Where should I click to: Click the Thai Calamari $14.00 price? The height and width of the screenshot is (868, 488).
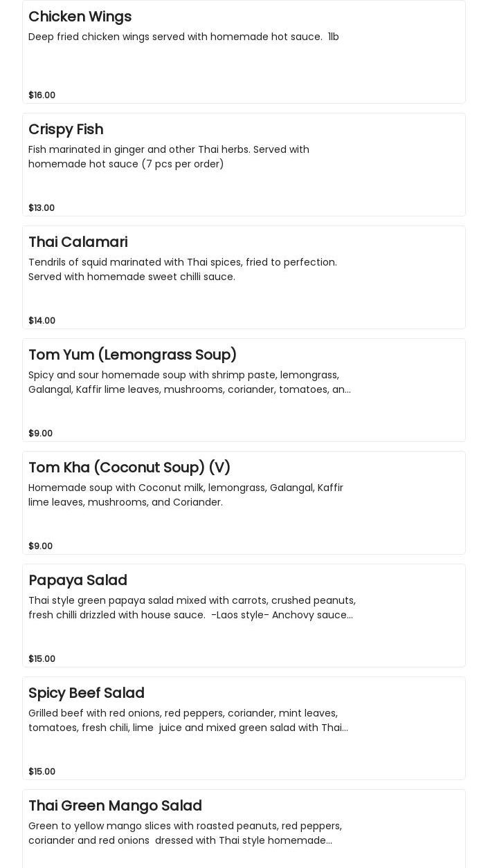click(x=42, y=320)
